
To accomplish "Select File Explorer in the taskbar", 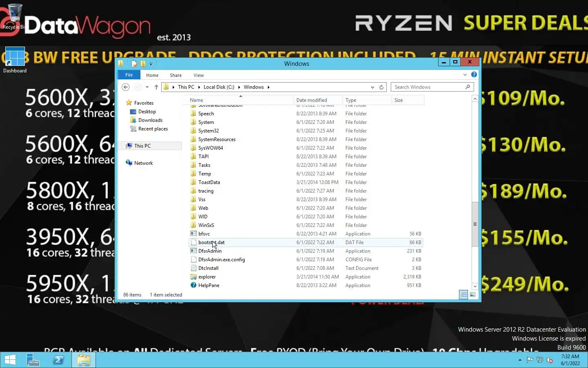I will tap(84, 360).
